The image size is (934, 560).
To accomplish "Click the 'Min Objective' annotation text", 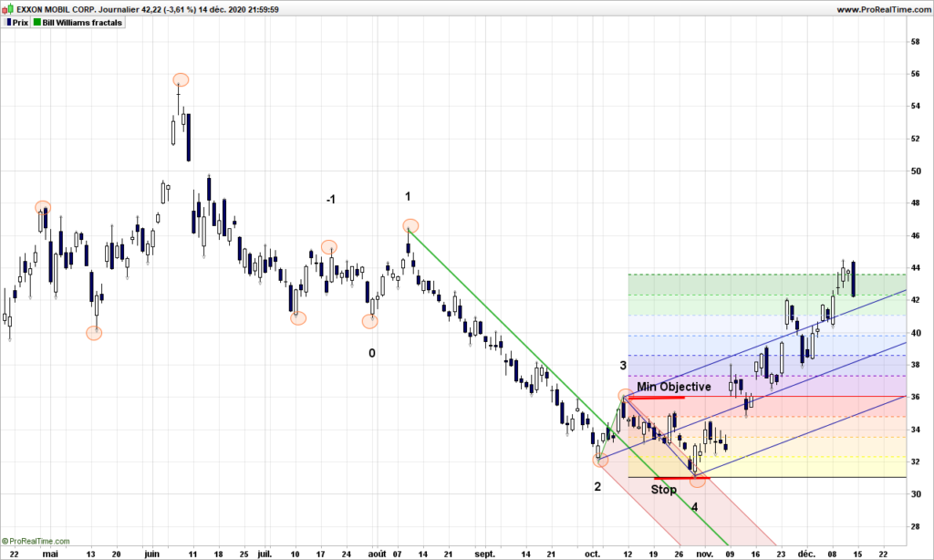I will coord(674,387).
